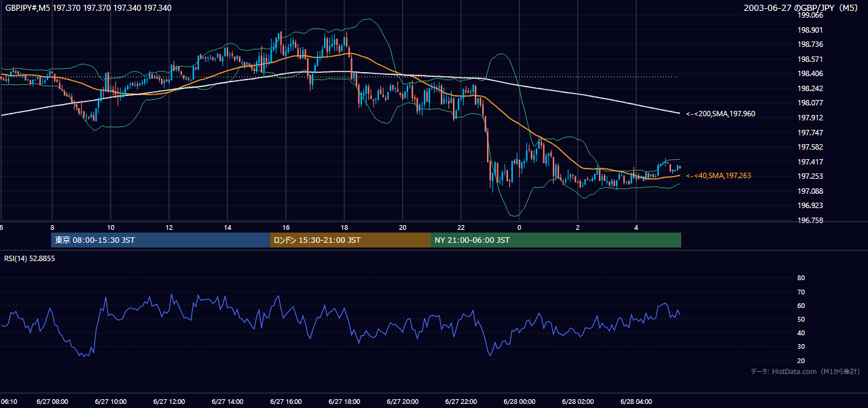Image resolution: width=868 pixels, height=408 pixels.
Task: Click RSI scale value 80
Action: click(801, 278)
